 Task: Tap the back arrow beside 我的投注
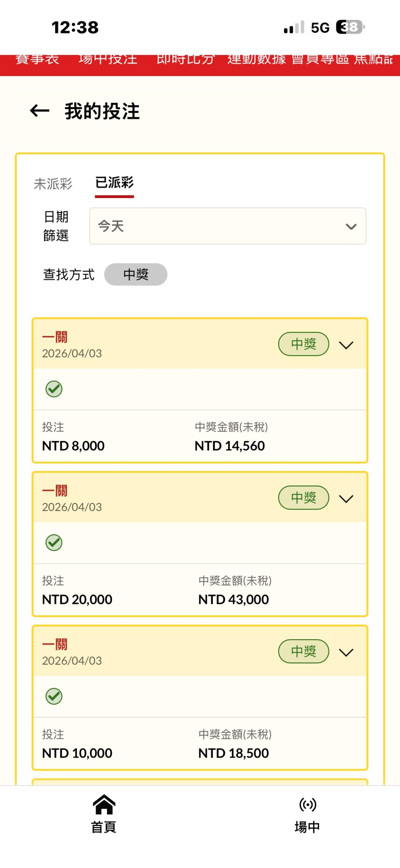tap(40, 110)
